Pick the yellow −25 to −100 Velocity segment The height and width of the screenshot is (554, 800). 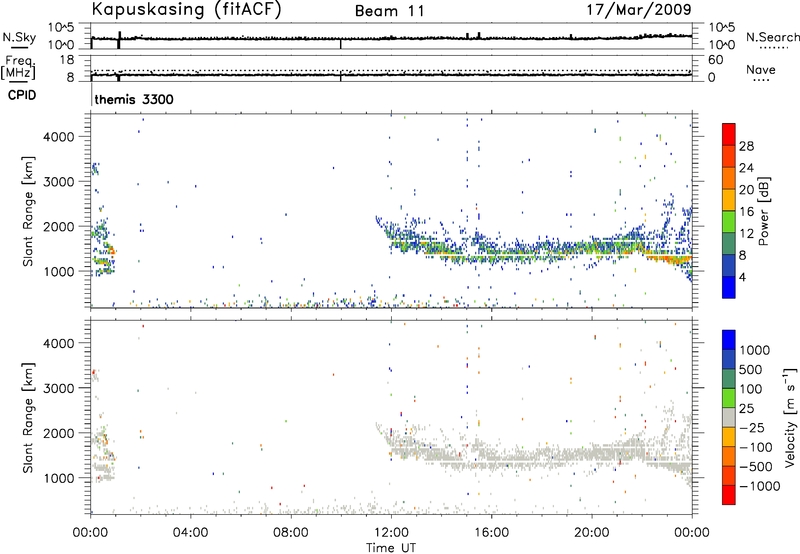pos(729,437)
